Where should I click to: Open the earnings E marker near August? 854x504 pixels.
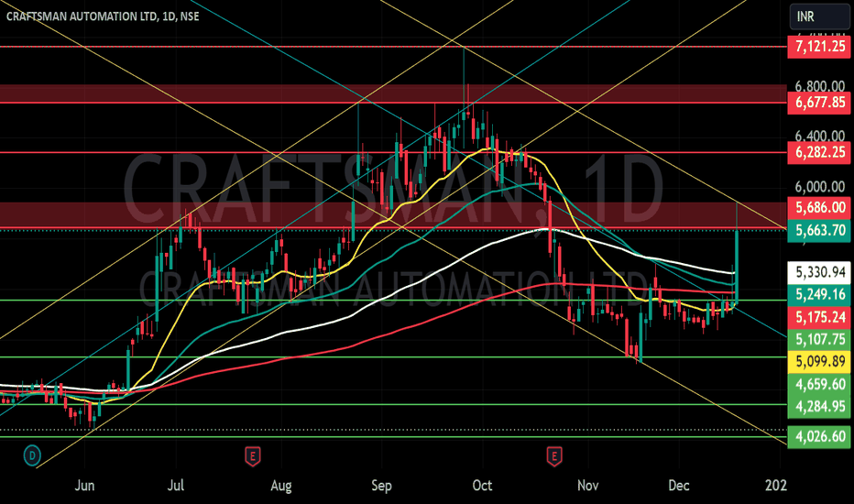pos(252,456)
